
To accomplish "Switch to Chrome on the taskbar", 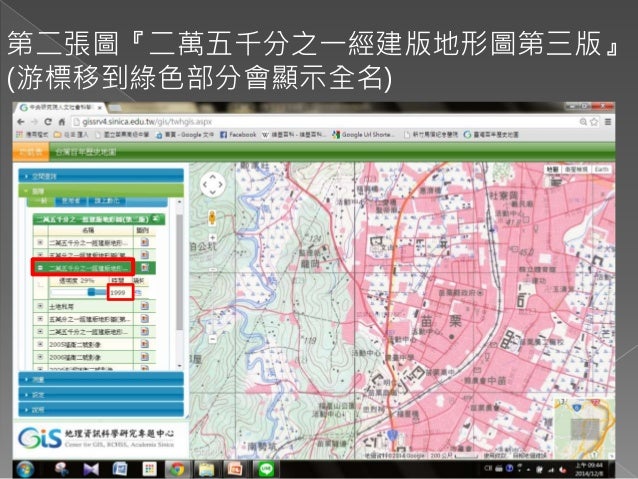I will pyautogui.click(x=177, y=469).
